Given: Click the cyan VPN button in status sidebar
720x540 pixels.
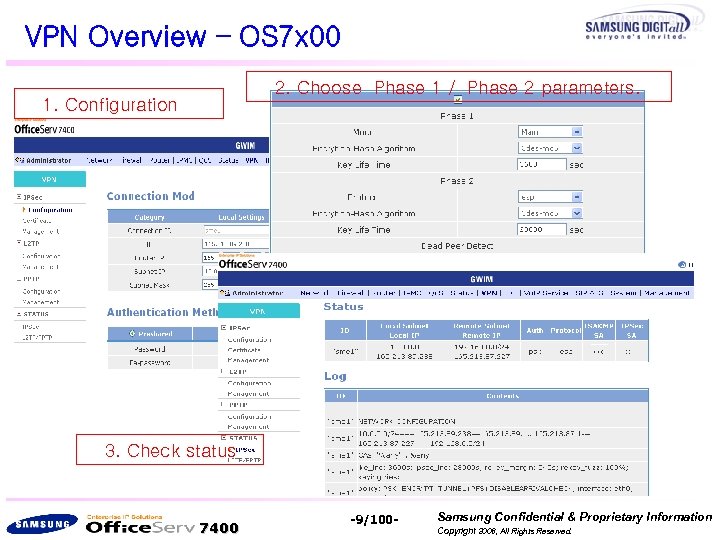Looking at the screenshot, I should point(259,311).
